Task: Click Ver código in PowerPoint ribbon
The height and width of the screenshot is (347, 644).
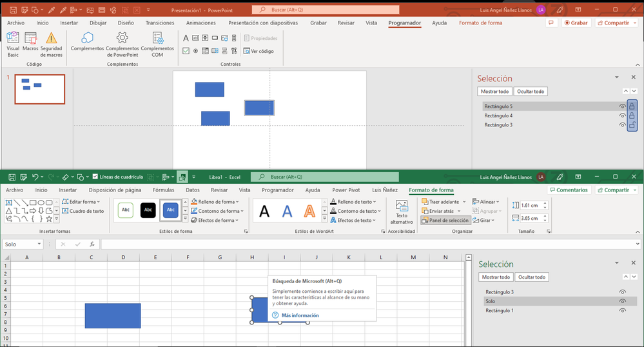Action: [259, 51]
